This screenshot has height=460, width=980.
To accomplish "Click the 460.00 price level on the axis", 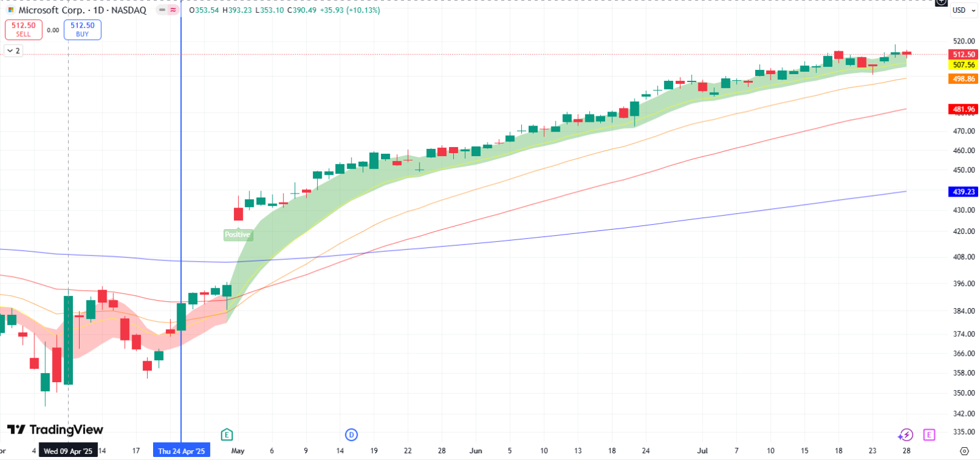I will pos(963,151).
